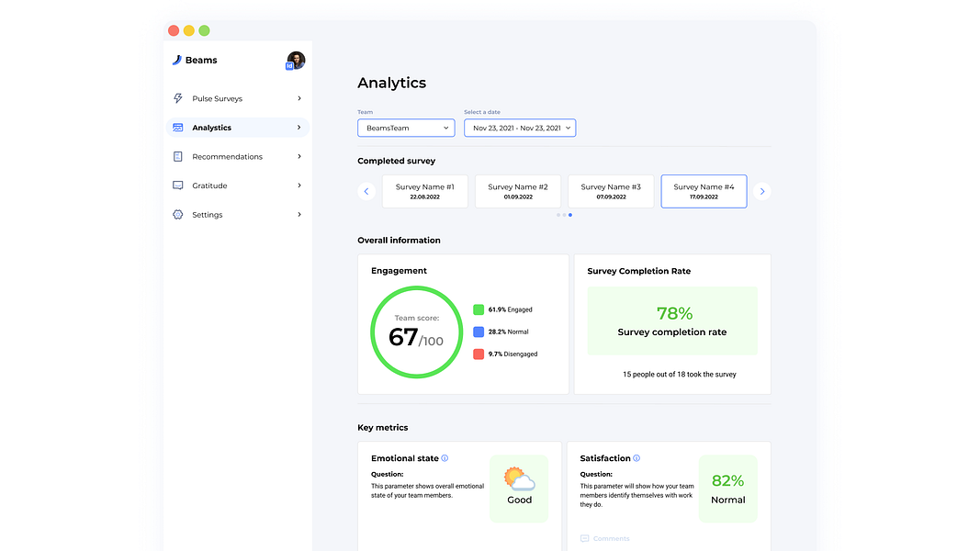
Task: Open the date range selector dropdown
Action: click(519, 128)
